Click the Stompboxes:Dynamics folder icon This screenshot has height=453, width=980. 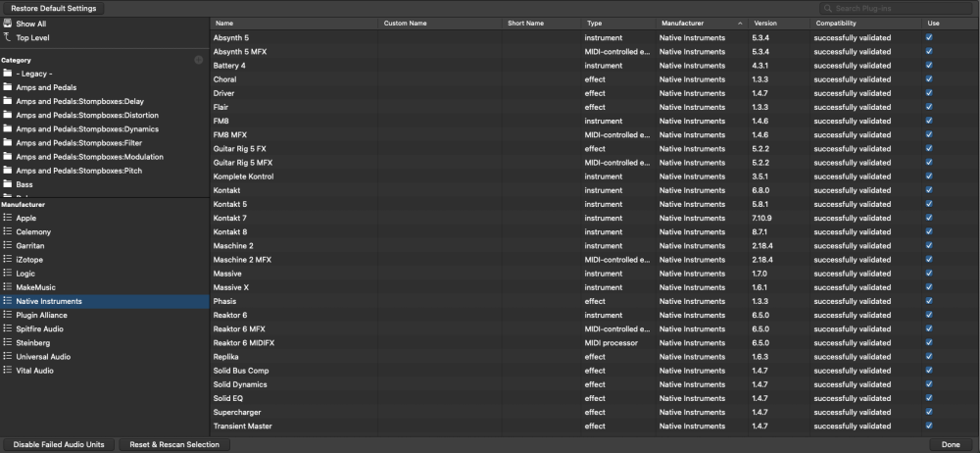pos(8,128)
